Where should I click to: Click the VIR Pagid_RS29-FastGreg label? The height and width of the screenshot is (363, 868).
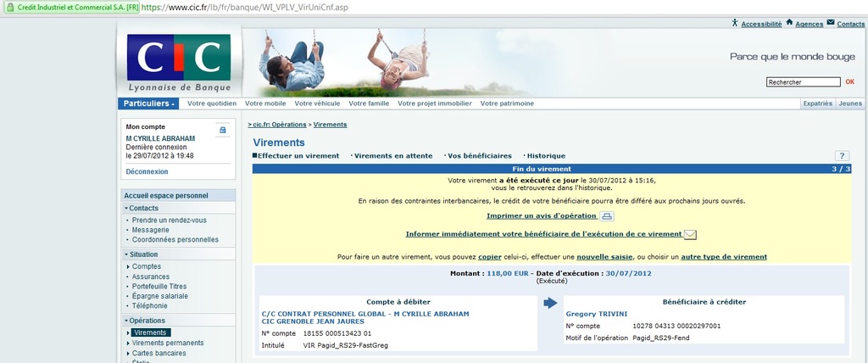[x=346, y=345]
